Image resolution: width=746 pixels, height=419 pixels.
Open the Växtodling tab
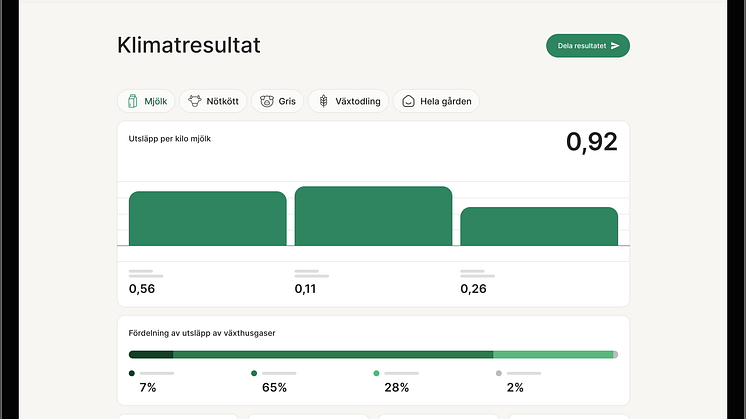click(x=349, y=101)
